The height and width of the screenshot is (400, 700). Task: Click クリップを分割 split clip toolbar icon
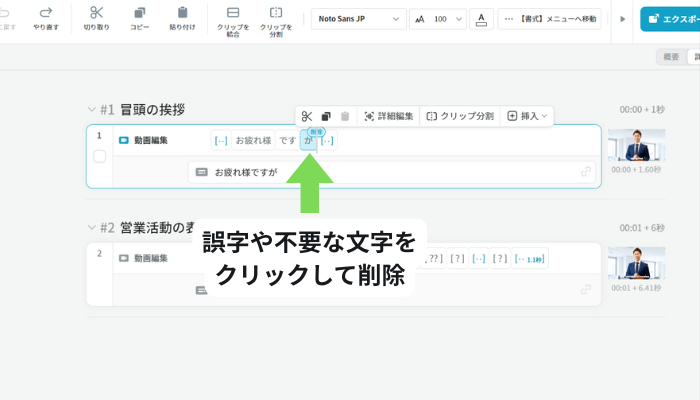tap(276, 12)
